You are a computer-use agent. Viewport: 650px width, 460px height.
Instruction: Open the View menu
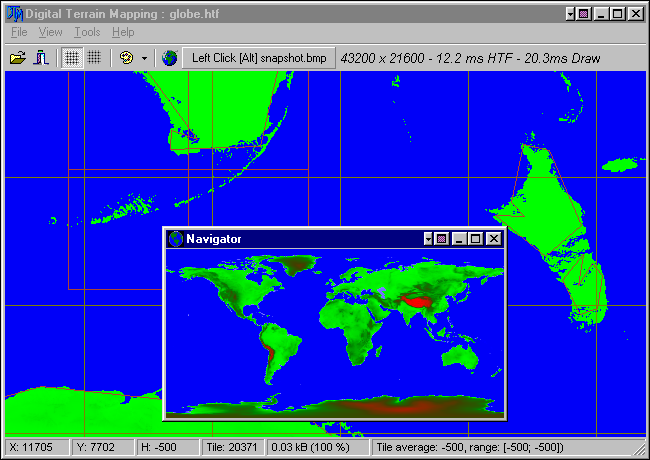coord(50,32)
